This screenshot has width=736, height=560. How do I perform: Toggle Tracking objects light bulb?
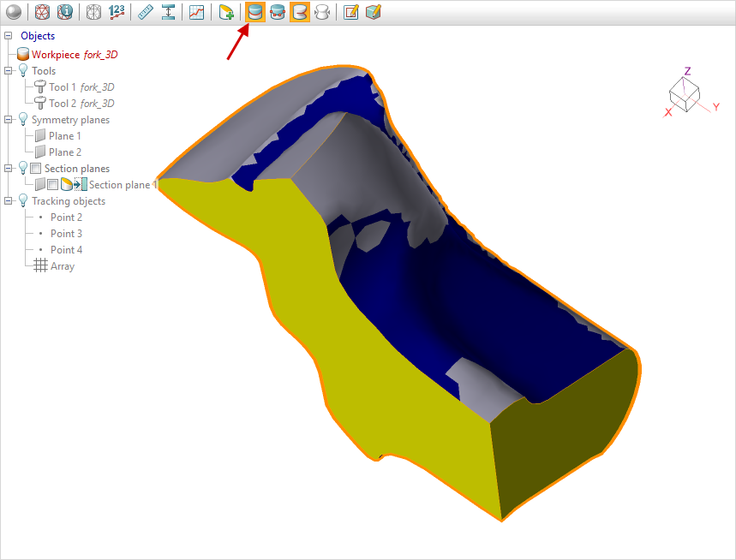click(x=23, y=201)
